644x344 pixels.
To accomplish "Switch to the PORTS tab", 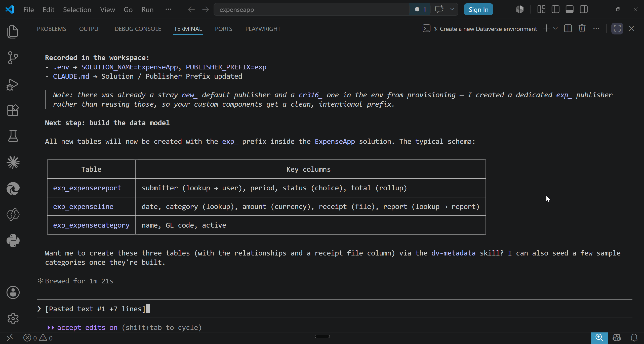I will point(224,29).
